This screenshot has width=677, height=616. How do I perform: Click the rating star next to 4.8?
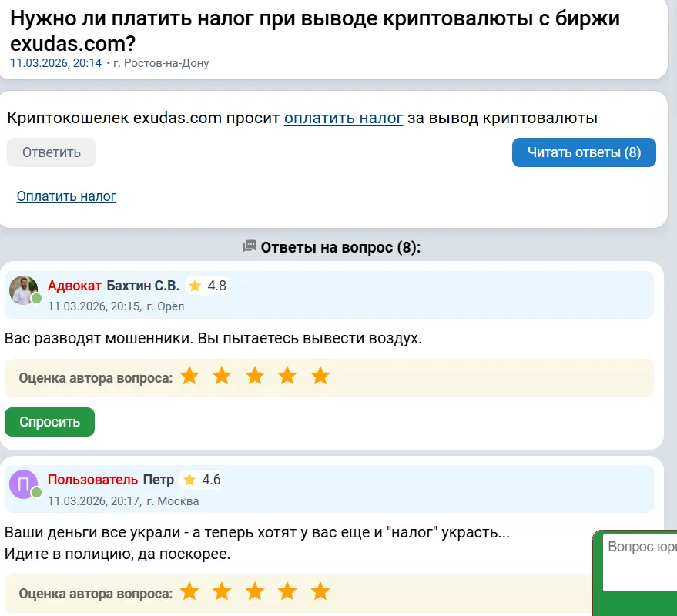click(195, 286)
